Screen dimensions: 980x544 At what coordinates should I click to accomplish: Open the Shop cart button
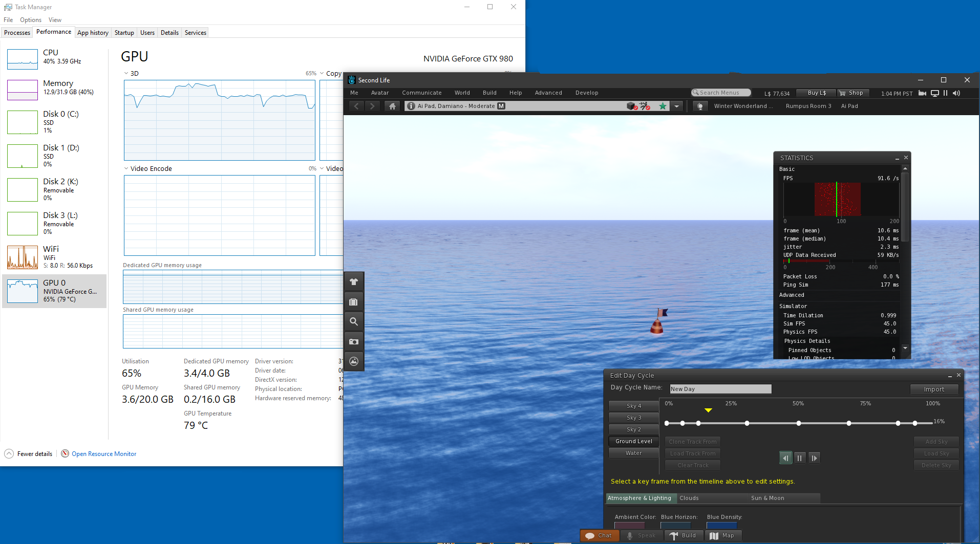pos(853,93)
